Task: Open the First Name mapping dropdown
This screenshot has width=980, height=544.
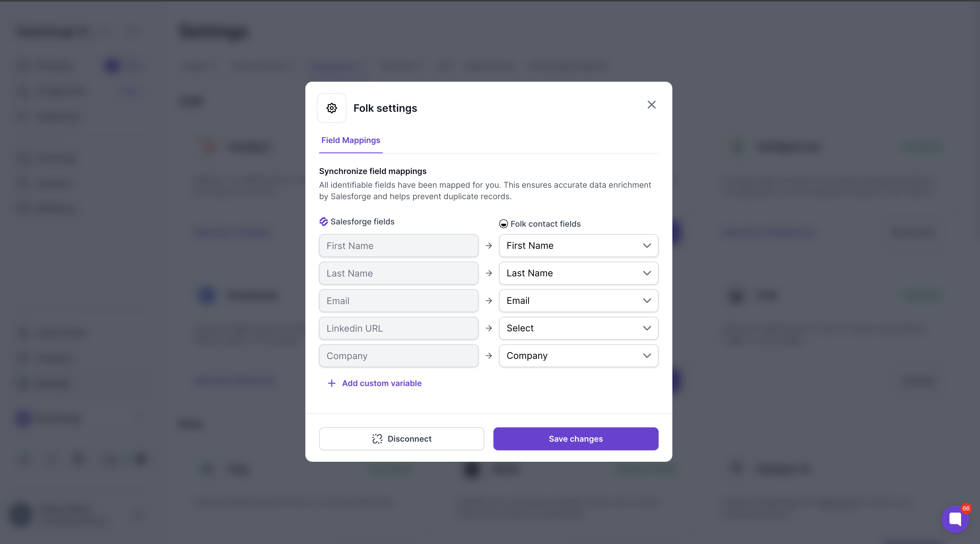Action: click(578, 246)
